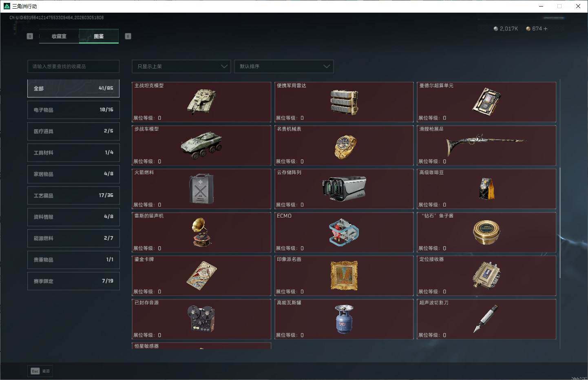Switch to the 图鉴 tab
588x380 pixels.
[x=99, y=36]
